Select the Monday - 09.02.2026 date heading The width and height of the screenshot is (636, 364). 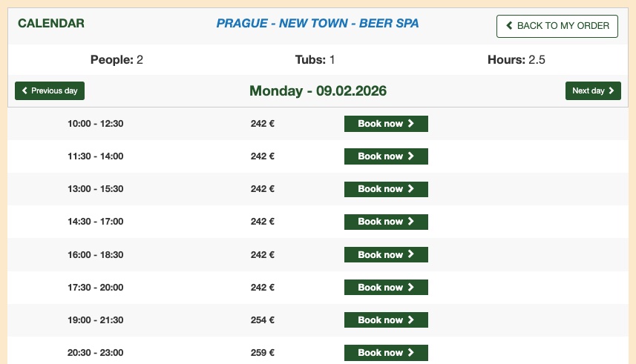pyautogui.click(x=318, y=90)
